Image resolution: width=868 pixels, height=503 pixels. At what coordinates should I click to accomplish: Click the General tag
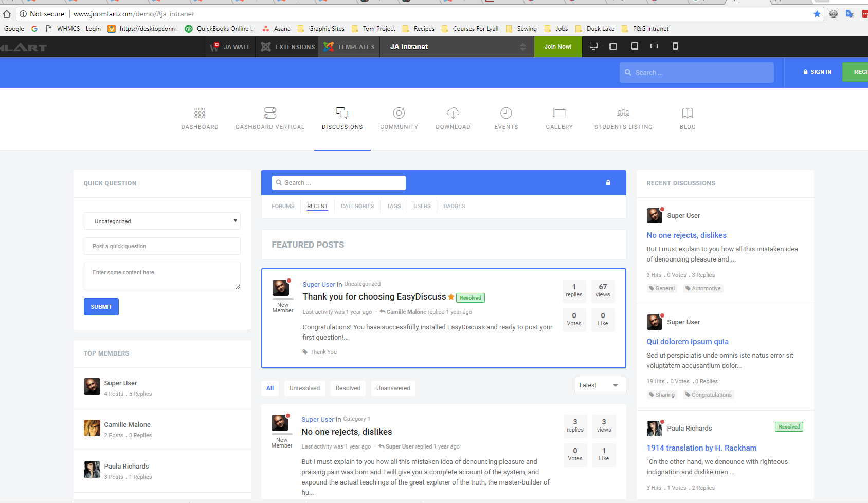click(x=662, y=288)
